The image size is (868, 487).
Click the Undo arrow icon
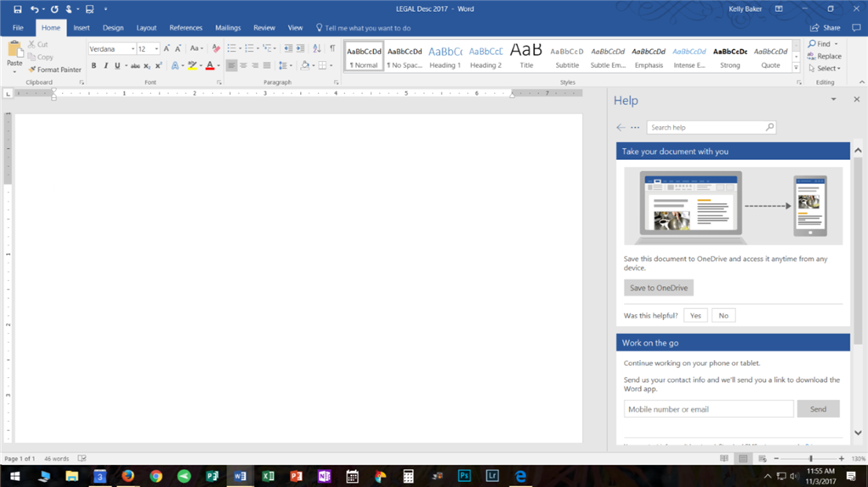point(34,8)
